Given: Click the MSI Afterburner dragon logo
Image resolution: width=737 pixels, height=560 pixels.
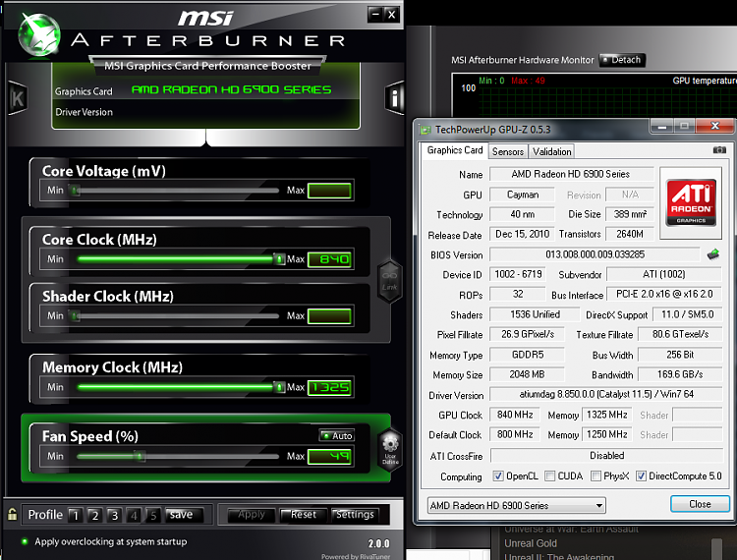Looking at the screenshot, I should coord(39,35).
